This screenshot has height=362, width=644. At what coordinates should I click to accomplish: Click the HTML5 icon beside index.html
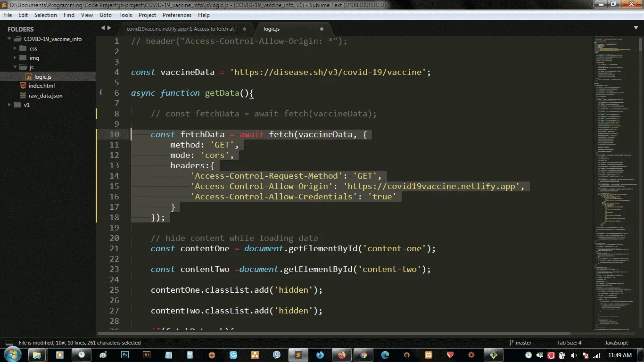tap(23, 86)
